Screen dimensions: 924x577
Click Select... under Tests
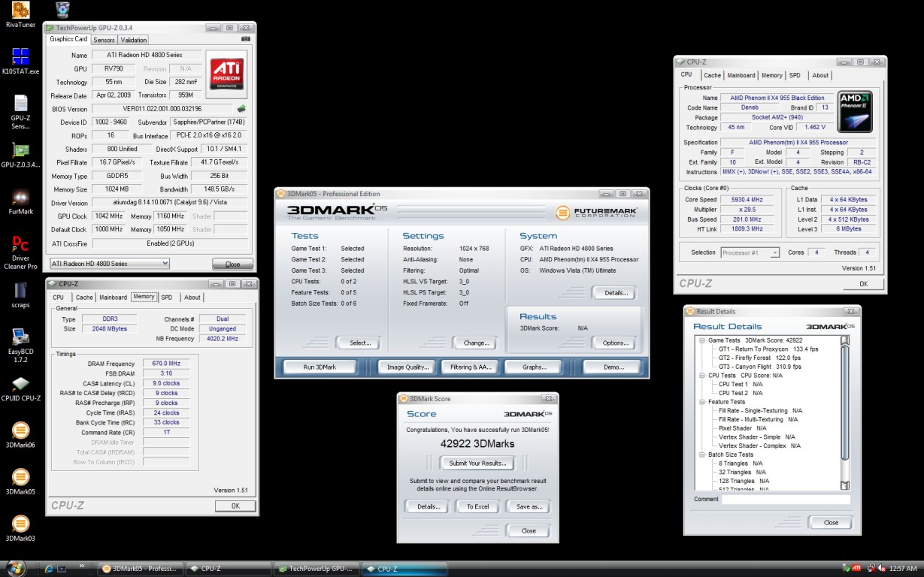(x=359, y=343)
